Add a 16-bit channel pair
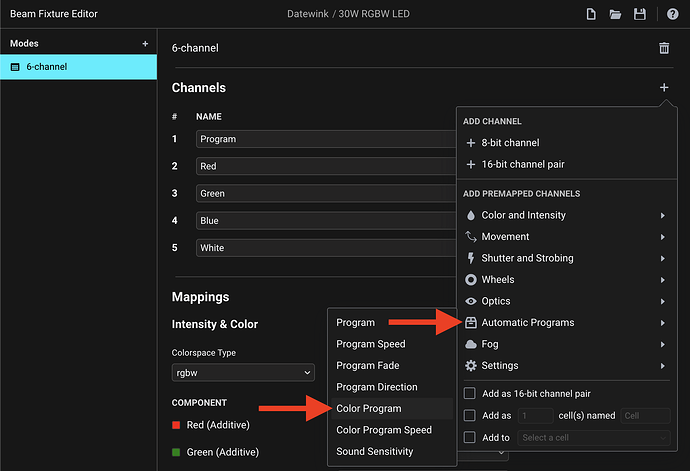Viewport: 690px width, 471px height. point(518,164)
